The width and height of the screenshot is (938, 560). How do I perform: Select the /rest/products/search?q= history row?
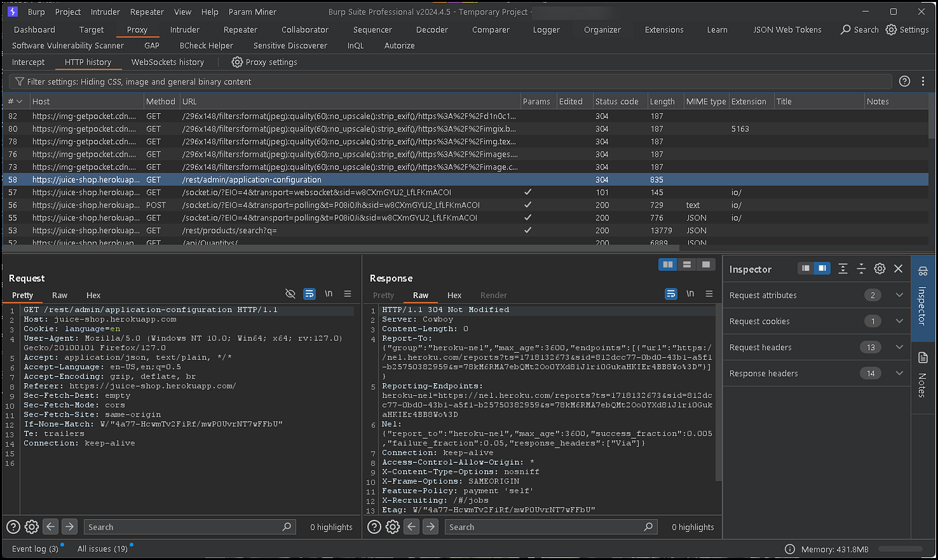[465, 230]
